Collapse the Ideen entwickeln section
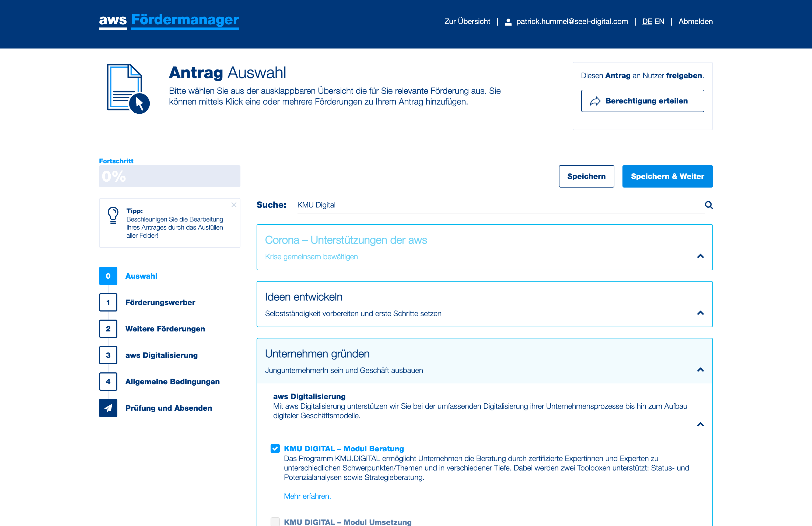The height and width of the screenshot is (526, 812). [x=701, y=313]
